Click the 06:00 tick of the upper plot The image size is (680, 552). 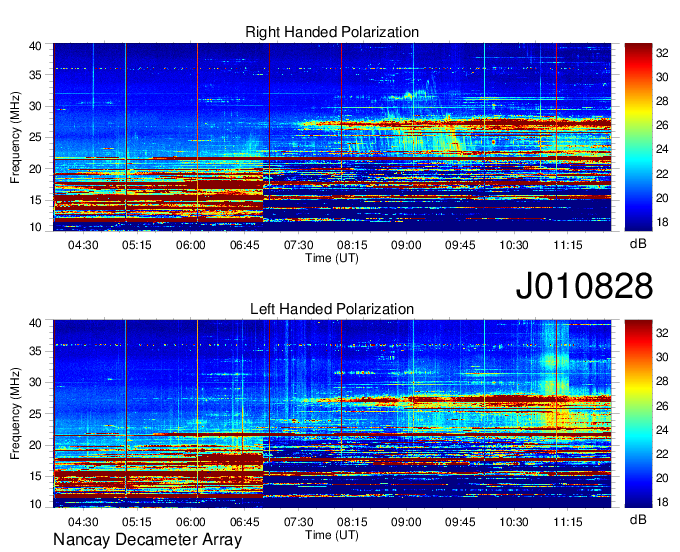coord(190,245)
